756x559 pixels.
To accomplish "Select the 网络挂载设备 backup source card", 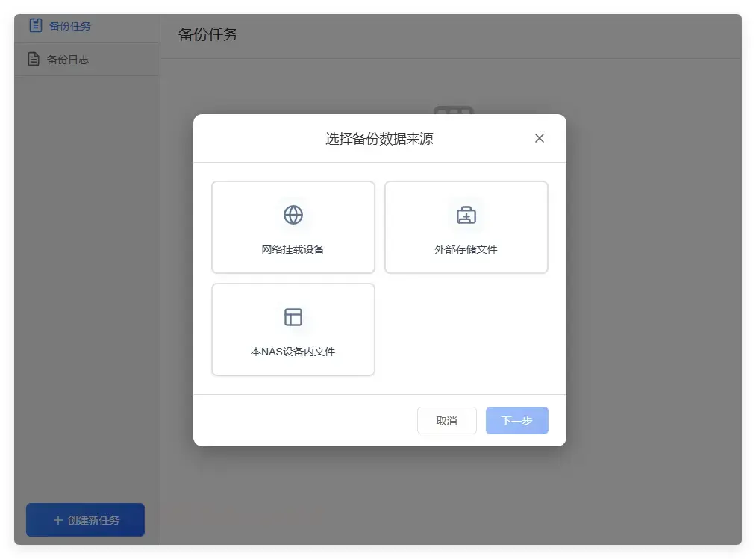I will click(x=293, y=226).
